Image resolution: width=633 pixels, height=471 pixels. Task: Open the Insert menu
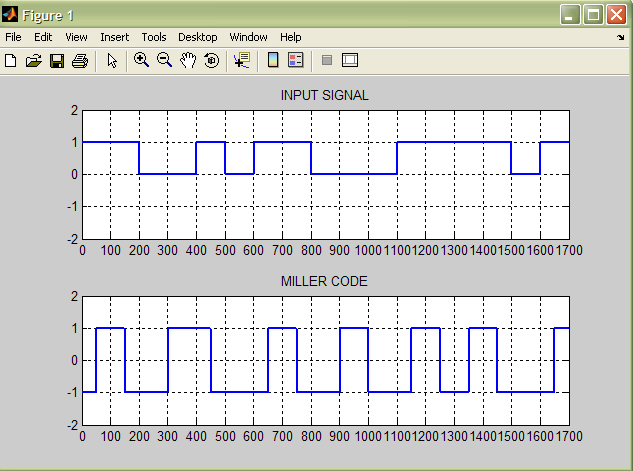tap(114, 37)
